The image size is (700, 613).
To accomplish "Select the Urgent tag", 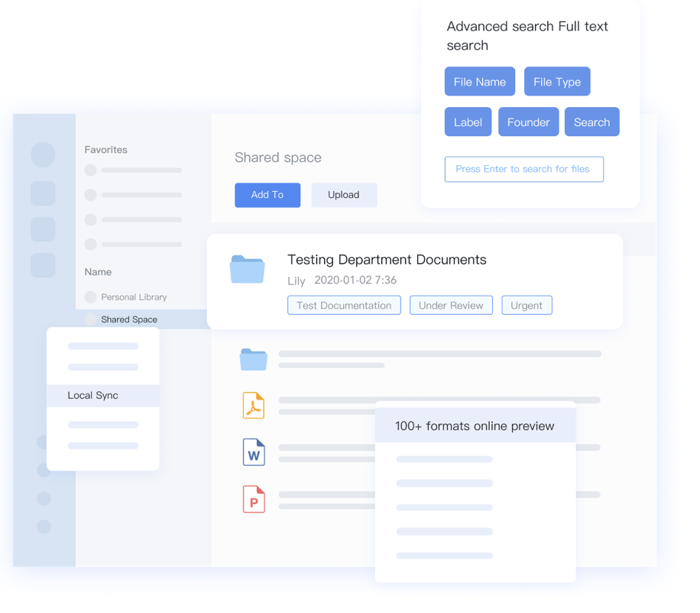I will [x=527, y=306].
